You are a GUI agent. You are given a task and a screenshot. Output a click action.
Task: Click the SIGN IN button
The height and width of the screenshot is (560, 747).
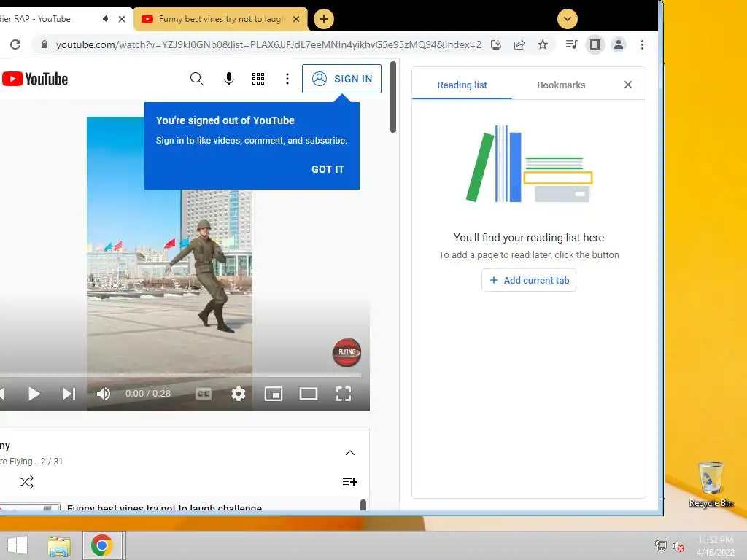click(341, 79)
